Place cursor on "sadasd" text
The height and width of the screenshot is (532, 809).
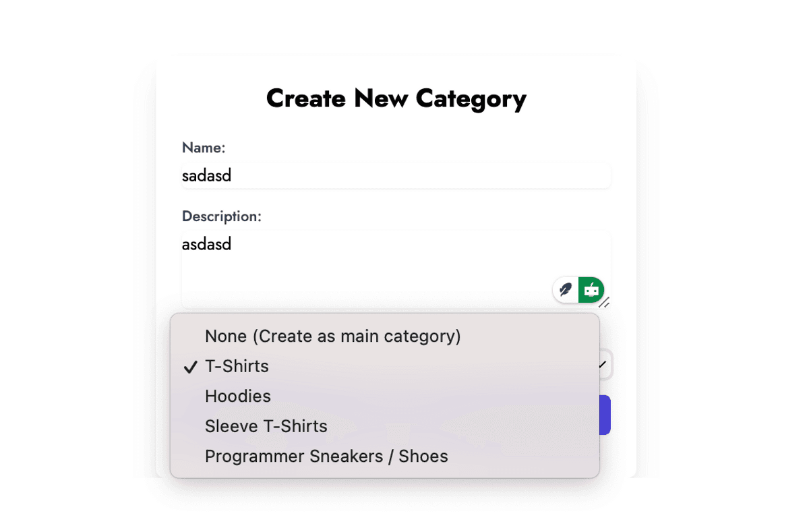pyautogui.click(x=207, y=176)
